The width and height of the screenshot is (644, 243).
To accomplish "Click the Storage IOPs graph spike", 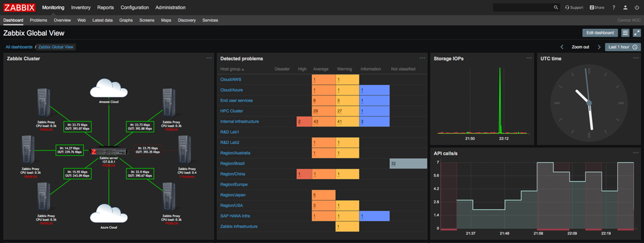I will (x=500, y=101).
